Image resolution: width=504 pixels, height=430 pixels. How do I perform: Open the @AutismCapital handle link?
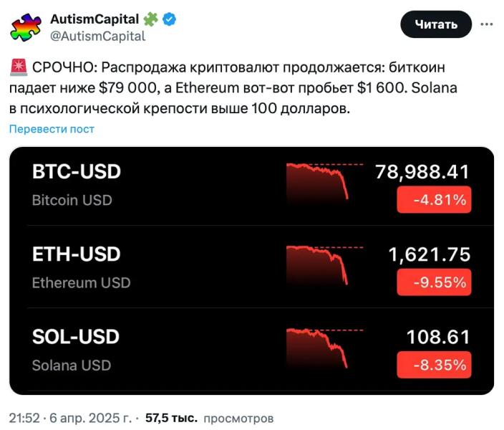(x=98, y=36)
